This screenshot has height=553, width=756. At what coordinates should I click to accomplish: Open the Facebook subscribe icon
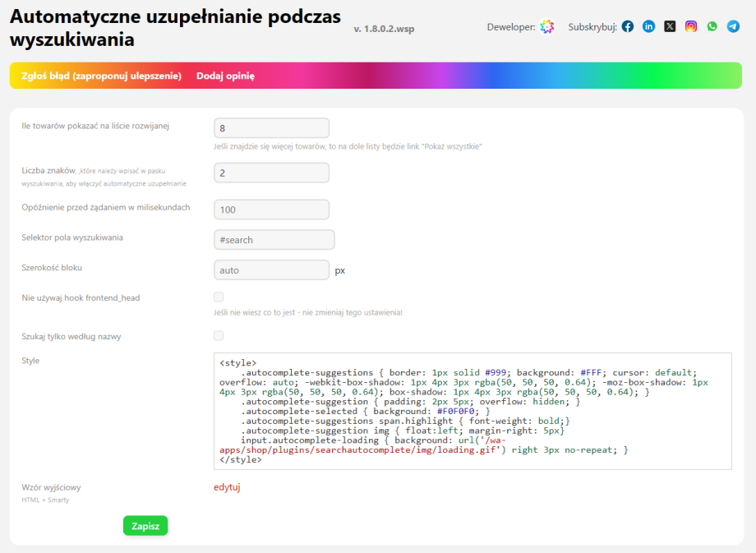[628, 27]
